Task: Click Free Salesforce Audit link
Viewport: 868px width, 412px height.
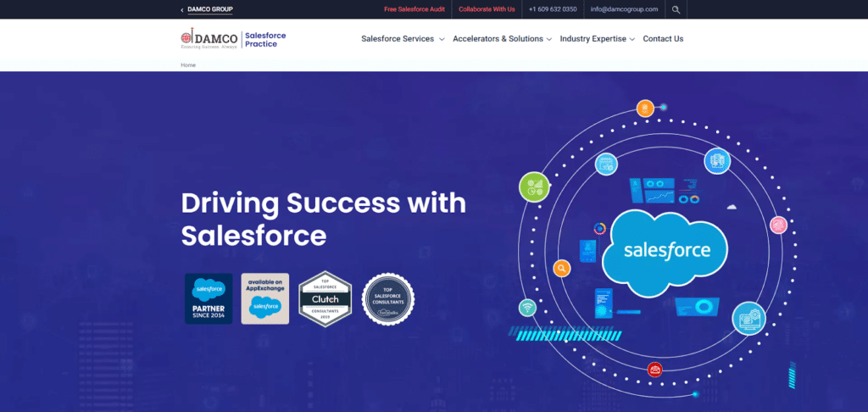Action: point(415,9)
